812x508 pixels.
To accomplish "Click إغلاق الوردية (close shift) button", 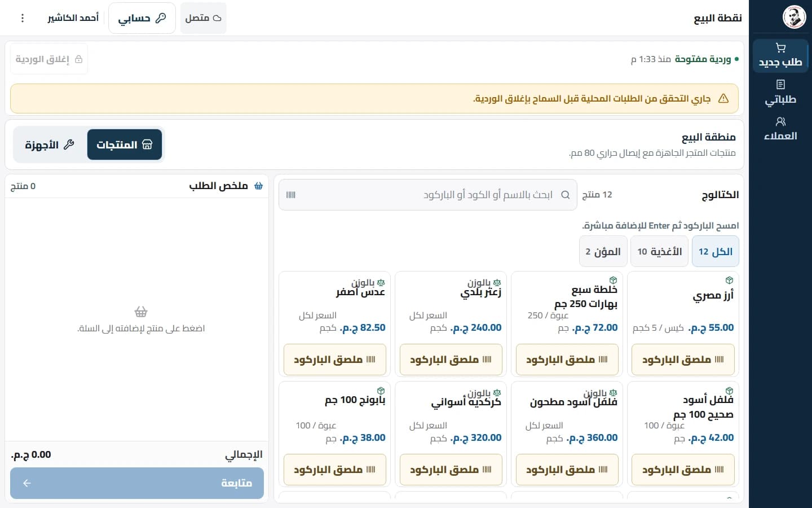I will [x=49, y=59].
